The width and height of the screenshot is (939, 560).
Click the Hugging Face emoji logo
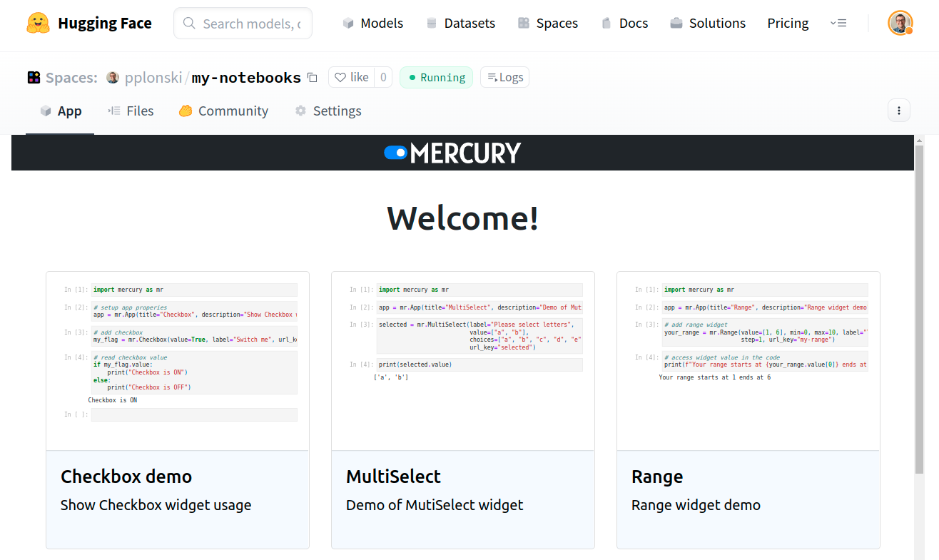pyautogui.click(x=38, y=23)
